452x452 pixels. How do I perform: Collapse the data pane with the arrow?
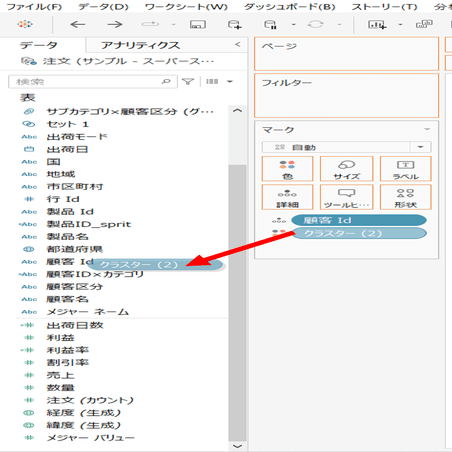point(238,44)
